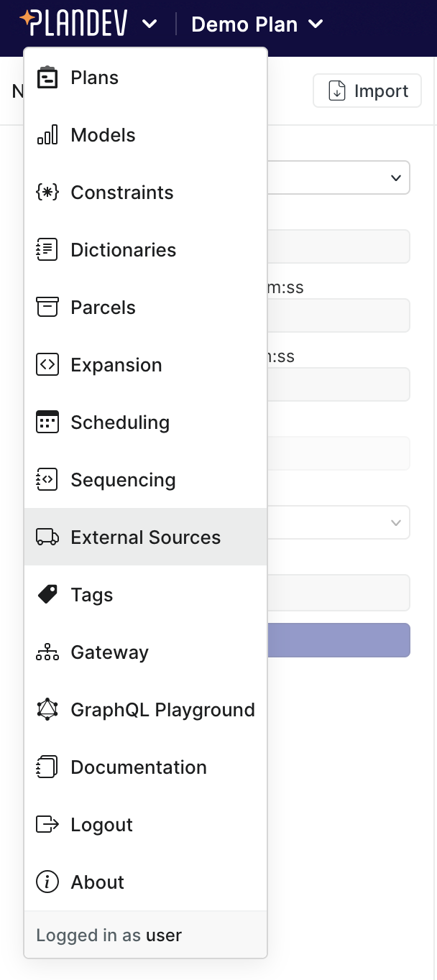Click the Models bar-chart icon
The image size is (437, 980).
[x=47, y=134]
